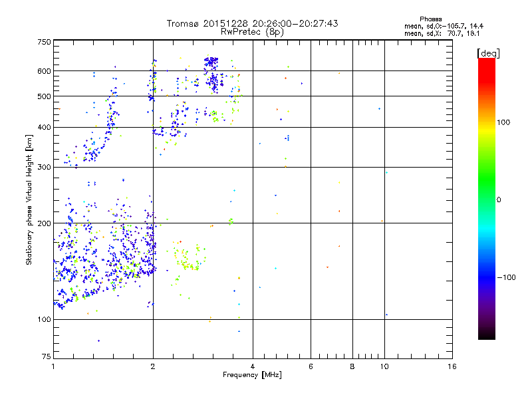532x399 pixels.
Task: Select the 'mean, sd,X: 70.7, 18.1' line
Action: tap(442, 33)
